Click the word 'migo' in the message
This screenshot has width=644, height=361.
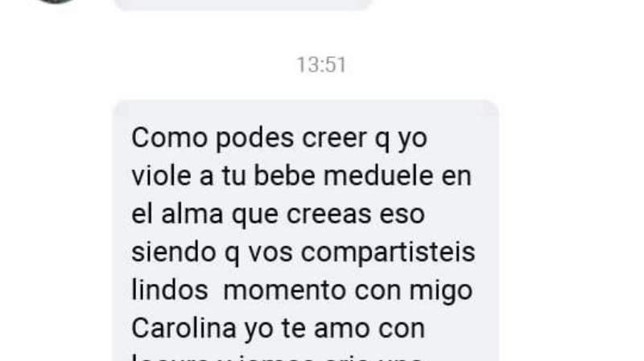[x=440, y=291]
